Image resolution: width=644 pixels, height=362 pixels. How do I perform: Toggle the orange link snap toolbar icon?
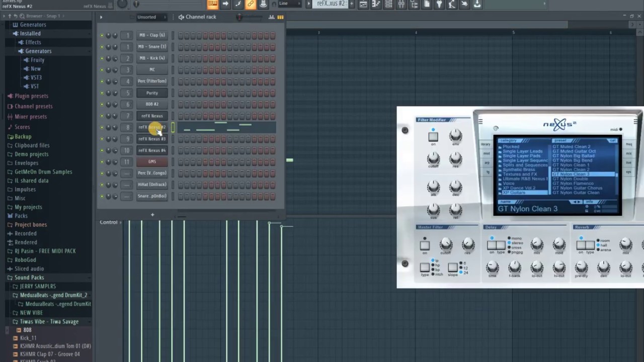pos(251,4)
